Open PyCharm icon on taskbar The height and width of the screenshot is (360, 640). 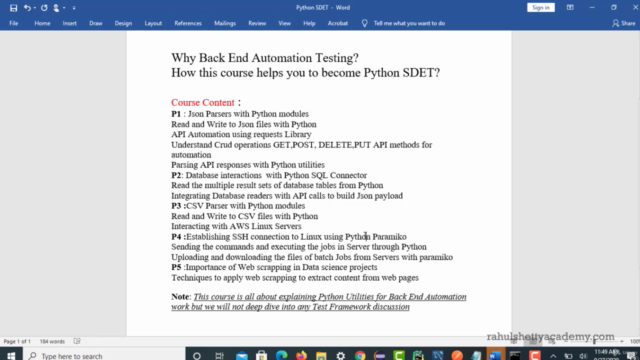pyautogui.click(x=418, y=356)
